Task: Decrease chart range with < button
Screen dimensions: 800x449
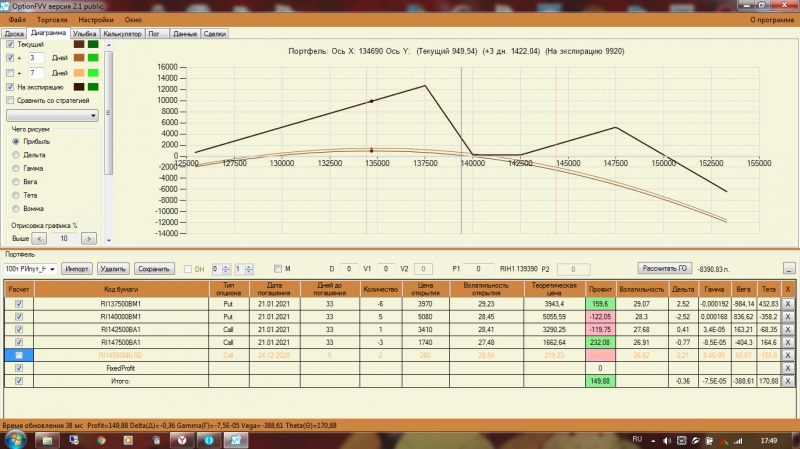Action: [x=39, y=238]
